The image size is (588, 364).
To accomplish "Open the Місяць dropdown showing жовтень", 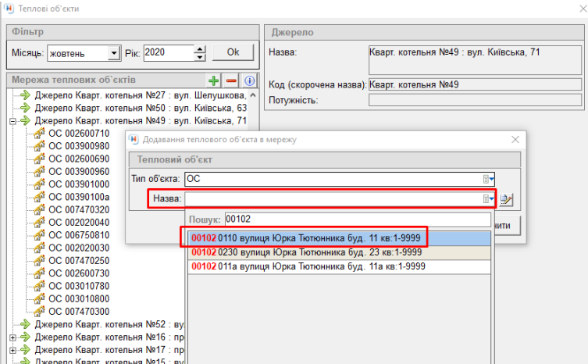I will tap(114, 53).
